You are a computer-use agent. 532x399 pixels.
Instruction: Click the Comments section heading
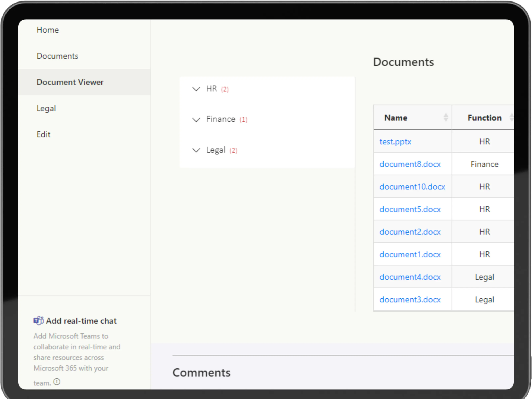[201, 373]
